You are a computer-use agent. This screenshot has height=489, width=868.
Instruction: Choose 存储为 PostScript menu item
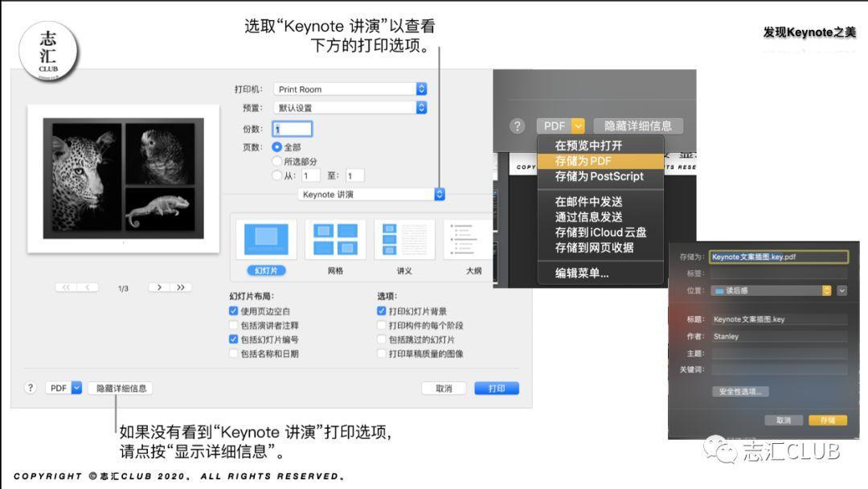click(x=600, y=177)
